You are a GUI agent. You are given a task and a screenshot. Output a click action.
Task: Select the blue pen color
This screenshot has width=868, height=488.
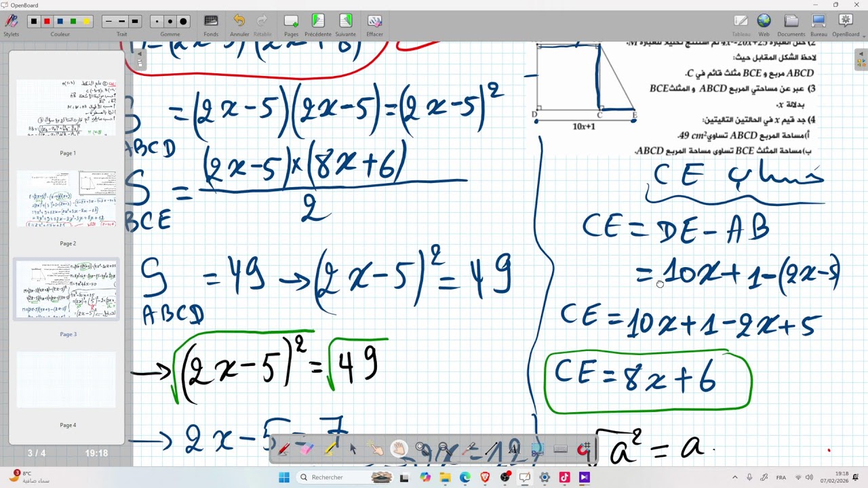click(60, 21)
